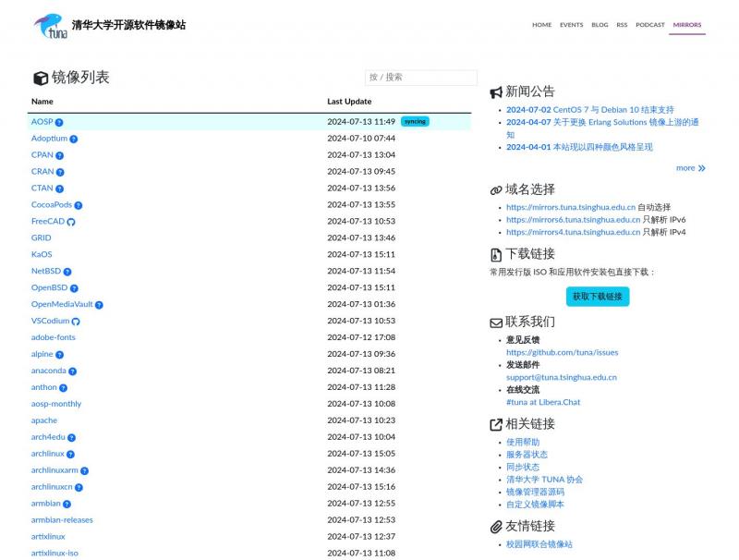Image resolution: width=739 pixels, height=560 pixels.
Task: Open help icon next to CPAN
Action: tap(59, 155)
